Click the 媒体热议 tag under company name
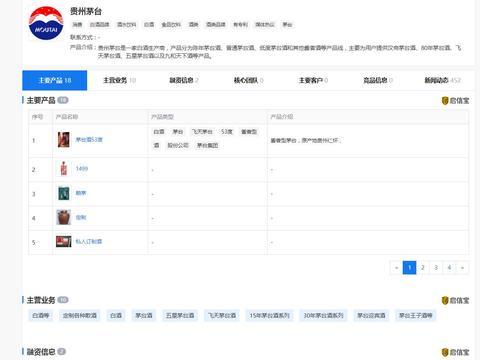Screen dimensions: 480x360 (x=265, y=25)
